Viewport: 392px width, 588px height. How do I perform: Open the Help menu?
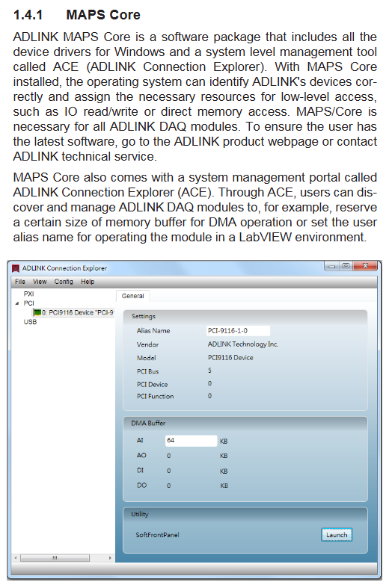pos(88,282)
